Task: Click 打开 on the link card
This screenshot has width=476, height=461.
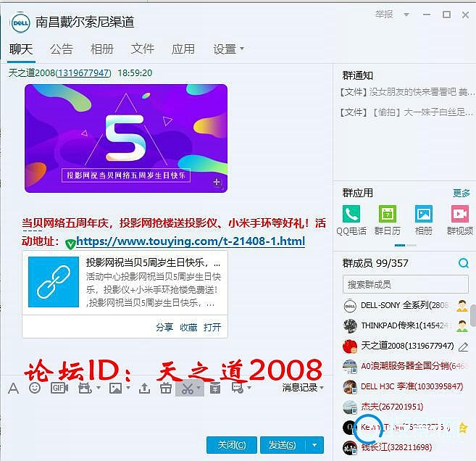Action: (x=212, y=327)
